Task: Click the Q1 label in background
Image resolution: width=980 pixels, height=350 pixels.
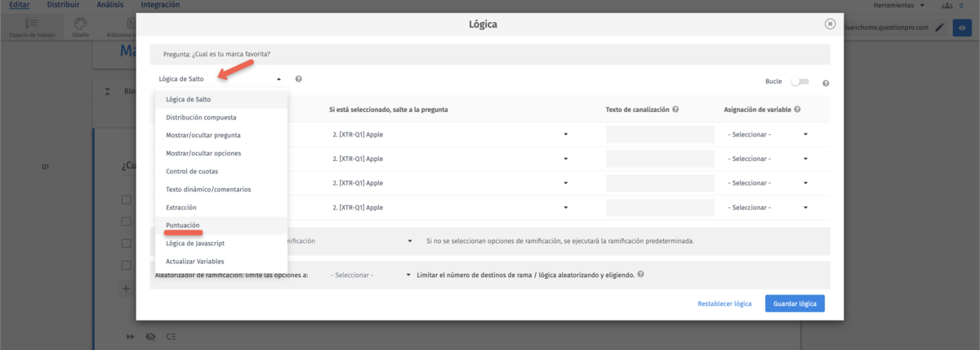Action: [47, 166]
